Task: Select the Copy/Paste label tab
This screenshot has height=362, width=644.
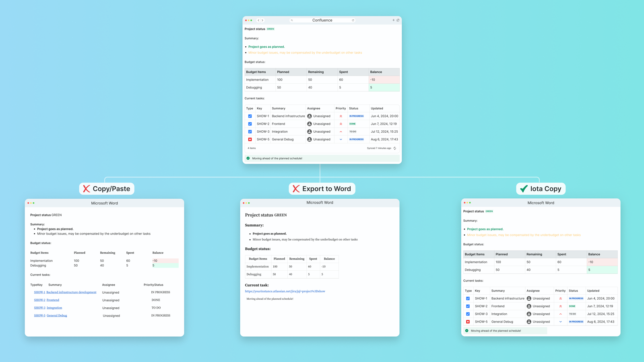Action: point(107,189)
